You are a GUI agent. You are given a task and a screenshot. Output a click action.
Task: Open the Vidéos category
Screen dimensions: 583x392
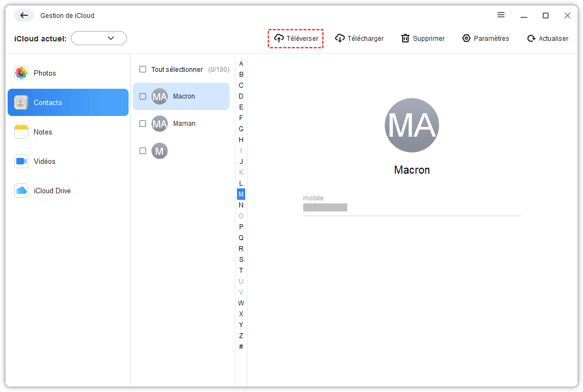coord(68,161)
